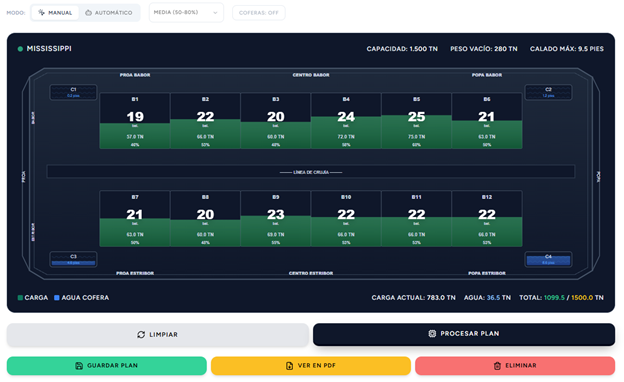The image size is (624, 382).
Task: Click the Procesar Plan button
Action: pos(464,334)
